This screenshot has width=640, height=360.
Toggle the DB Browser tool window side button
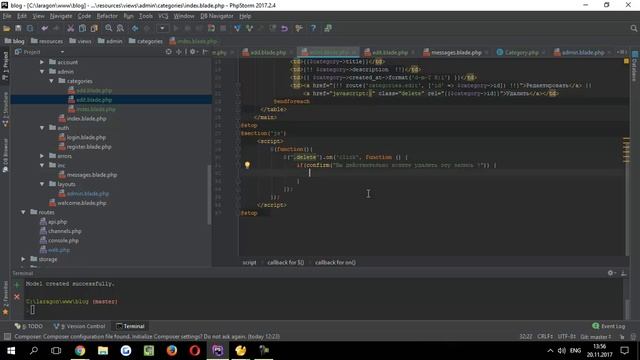click(5, 156)
